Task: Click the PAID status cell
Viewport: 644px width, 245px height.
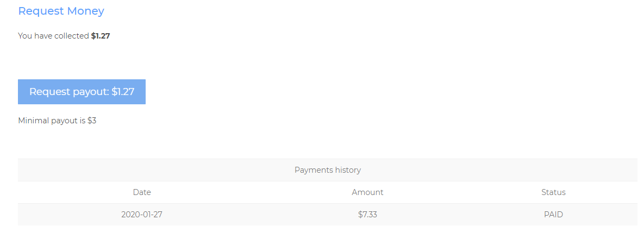Action: point(553,215)
